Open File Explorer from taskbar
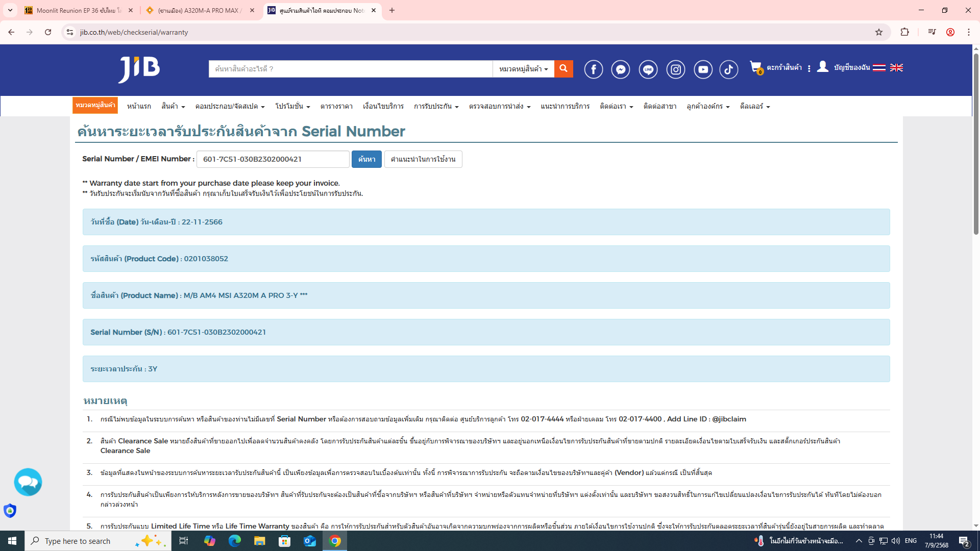Image resolution: width=980 pixels, height=551 pixels. [x=259, y=541]
